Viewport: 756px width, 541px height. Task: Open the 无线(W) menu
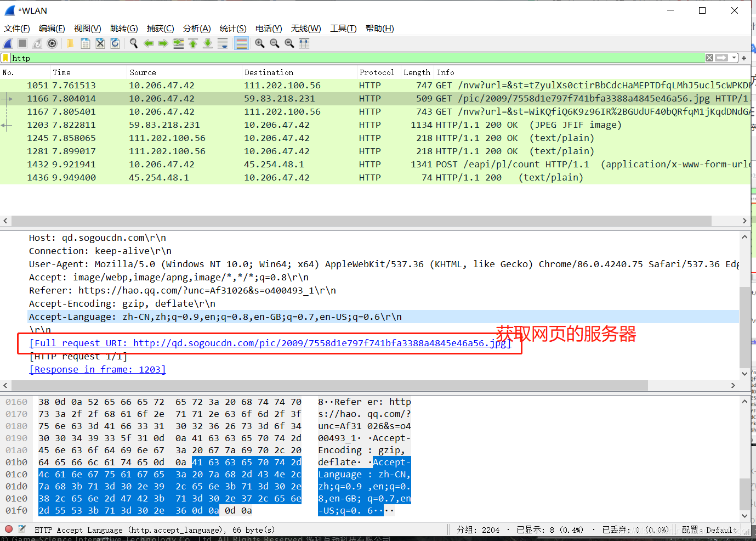[x=306, y=29]
